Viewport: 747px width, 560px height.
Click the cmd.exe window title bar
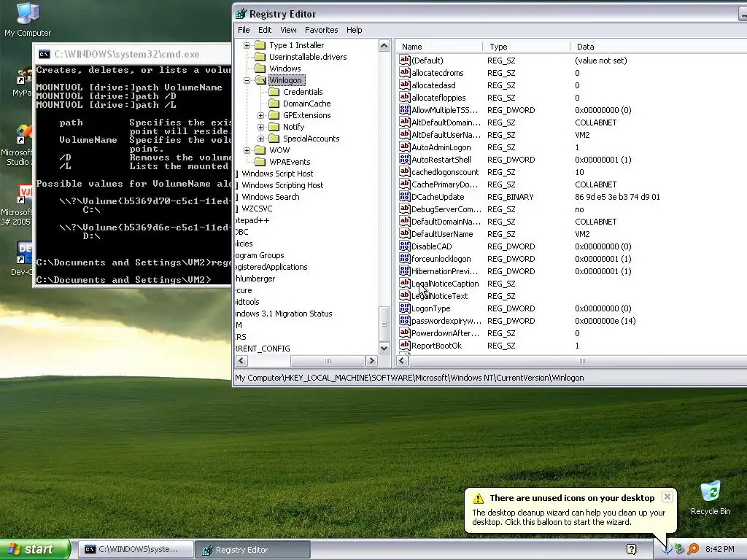click(132, 54)
